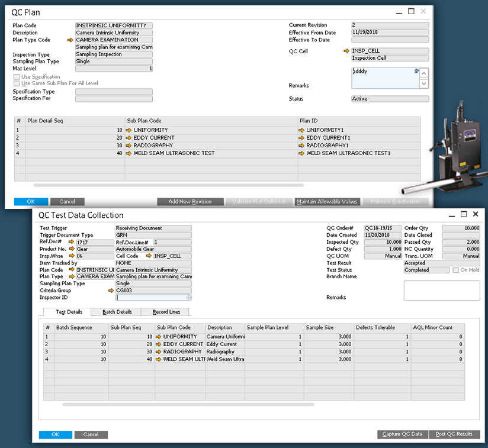Follow the Plan Type Code CAMERA EXAMINATION arrow
The width and height of the screenshot is (488, 448).
click(x=71, y=40)
